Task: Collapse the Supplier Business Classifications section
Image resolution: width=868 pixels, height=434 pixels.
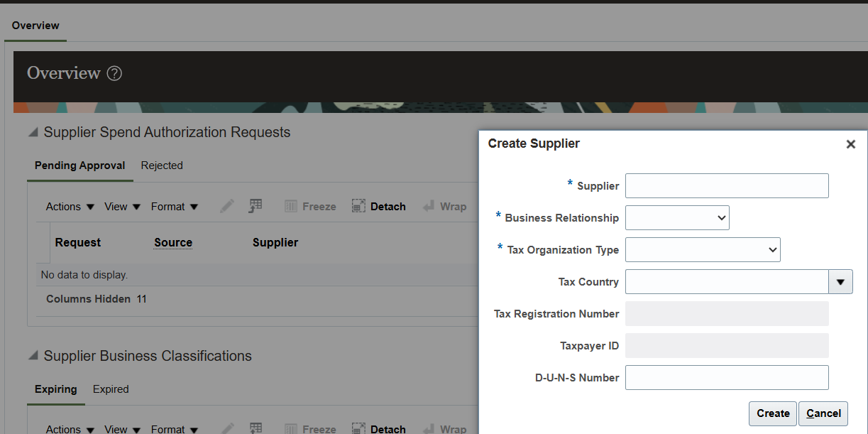Action: click(33, 357)
